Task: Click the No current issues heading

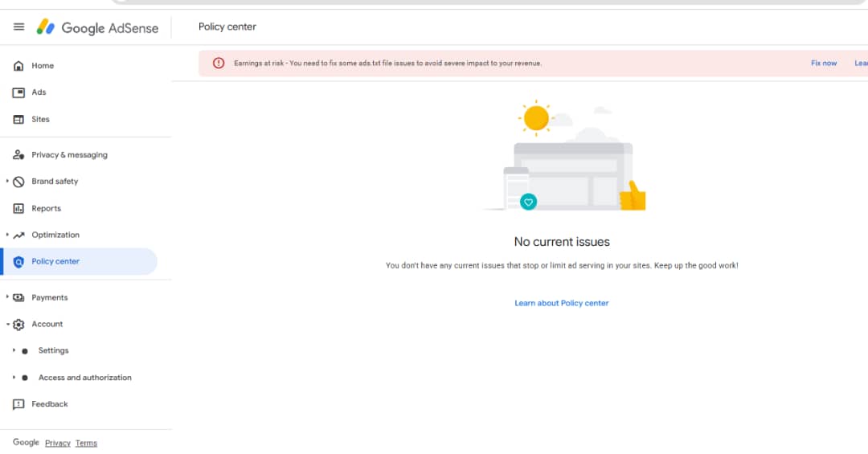Action: (x=562, y=242)
